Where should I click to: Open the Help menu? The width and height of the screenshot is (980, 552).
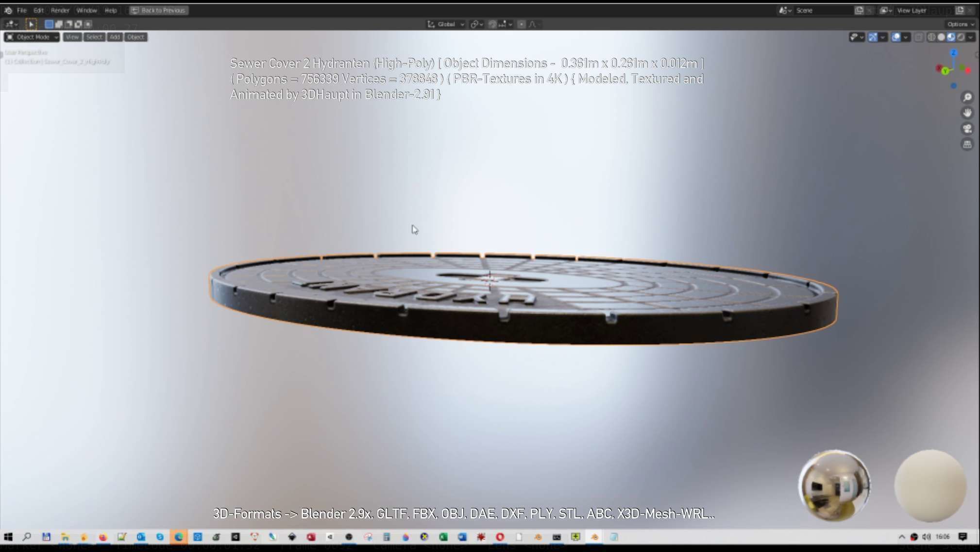111,10
